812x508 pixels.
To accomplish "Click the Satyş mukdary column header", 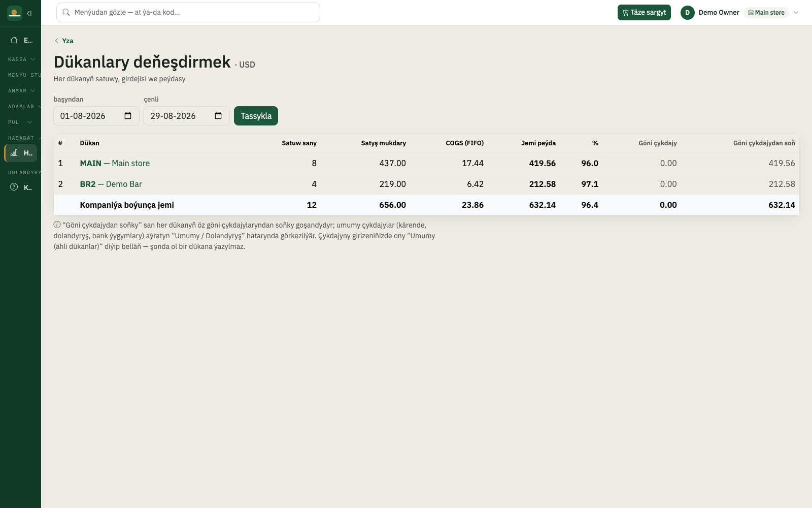I will pyautogui.click(x=384, y=143).
